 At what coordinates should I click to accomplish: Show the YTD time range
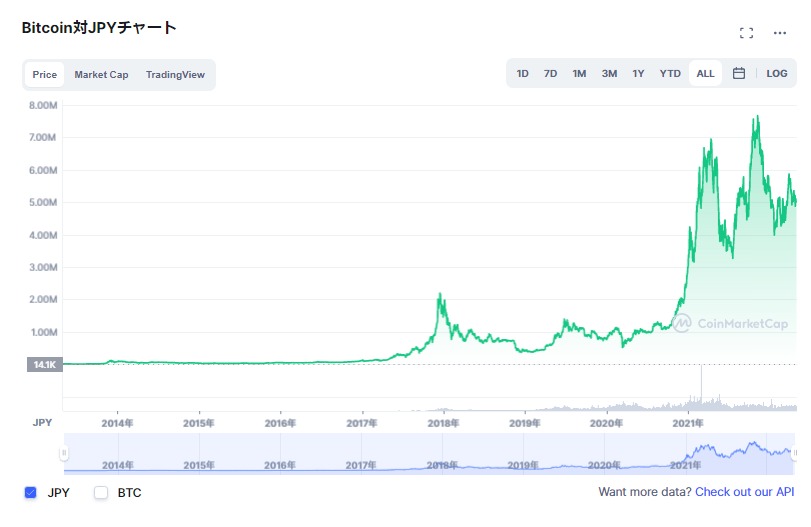670,73
